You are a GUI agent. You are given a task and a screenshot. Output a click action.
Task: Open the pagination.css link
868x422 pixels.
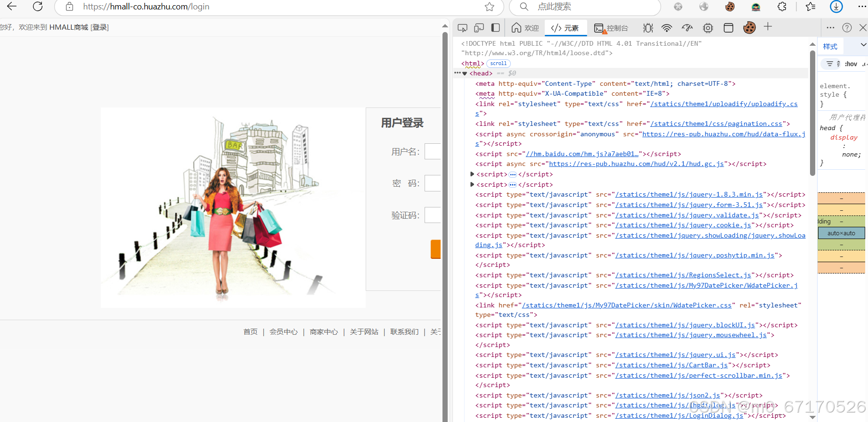[x=716, y=124]
